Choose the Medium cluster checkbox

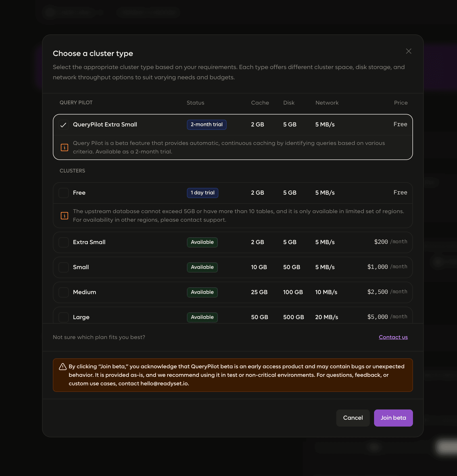pyautogui.click(x=64, y=292)
